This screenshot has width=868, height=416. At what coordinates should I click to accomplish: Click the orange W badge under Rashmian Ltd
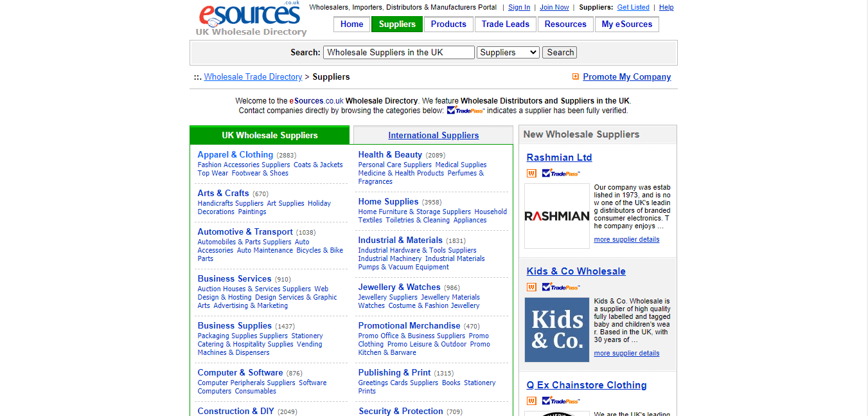(531, 173)
